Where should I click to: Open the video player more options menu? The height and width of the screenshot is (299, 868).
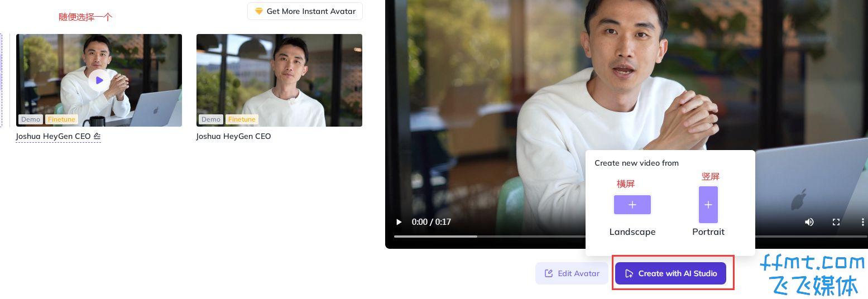point(862,222)
